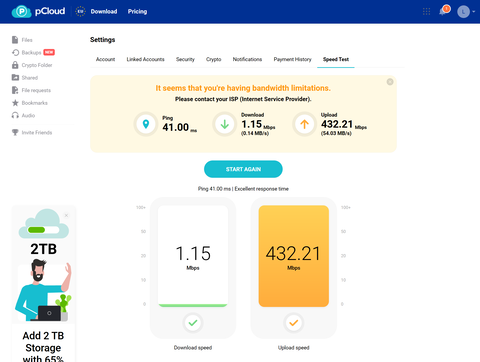
Task: Click the NEW badge next to Backups
Action: (x=49, y=52)
